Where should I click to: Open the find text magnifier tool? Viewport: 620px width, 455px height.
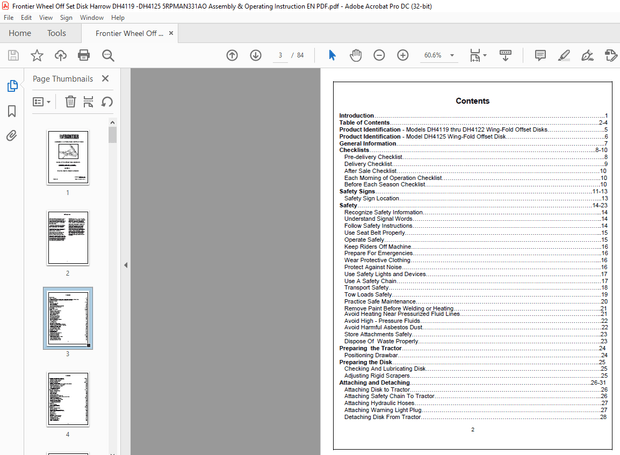[108, 55]
